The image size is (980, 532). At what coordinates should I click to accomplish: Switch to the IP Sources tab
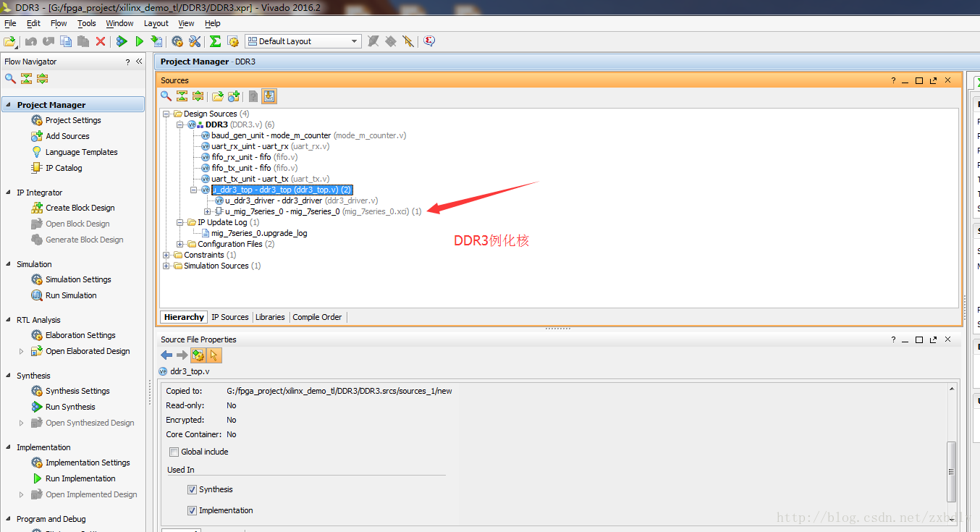230,317
